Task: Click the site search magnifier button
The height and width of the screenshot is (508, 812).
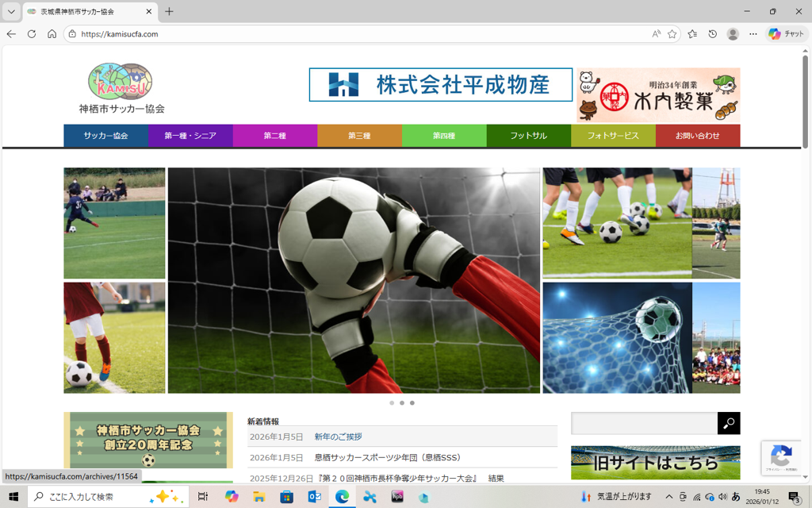Action: tap(729, 423)
